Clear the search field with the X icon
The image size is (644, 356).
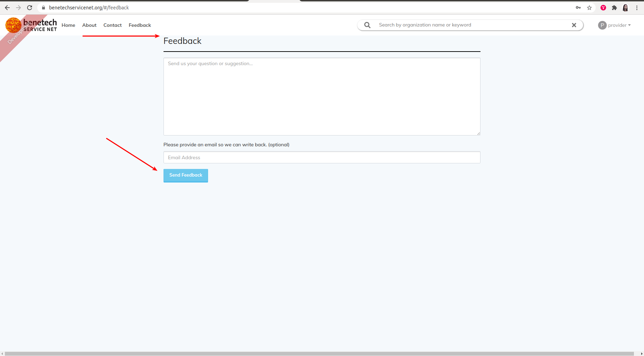point(574,25)
